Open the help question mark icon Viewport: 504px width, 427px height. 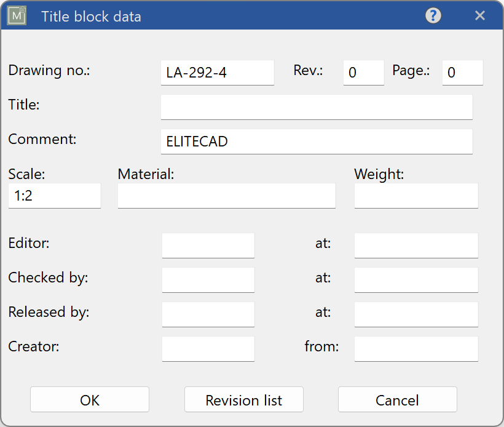click(433, 15)
